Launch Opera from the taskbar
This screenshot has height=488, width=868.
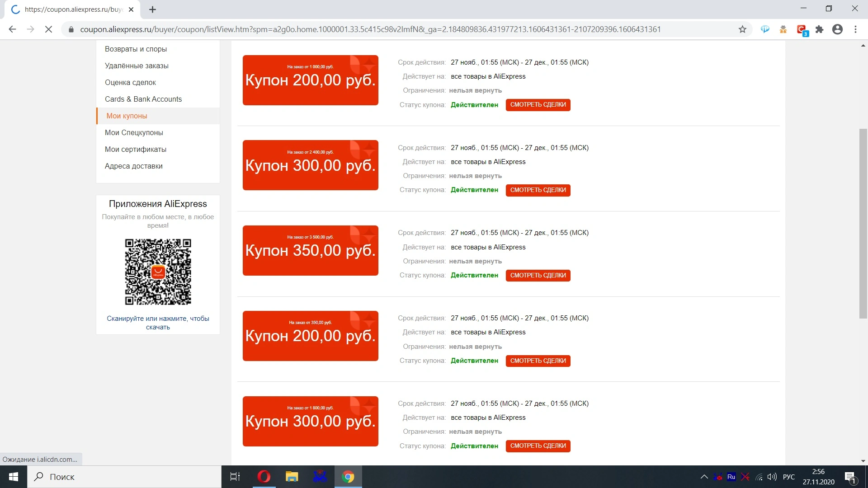point(264,477)
